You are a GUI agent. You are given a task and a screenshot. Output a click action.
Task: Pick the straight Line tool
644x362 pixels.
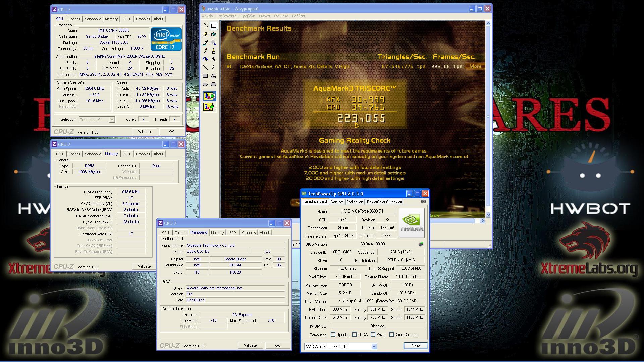click(205, 68)
